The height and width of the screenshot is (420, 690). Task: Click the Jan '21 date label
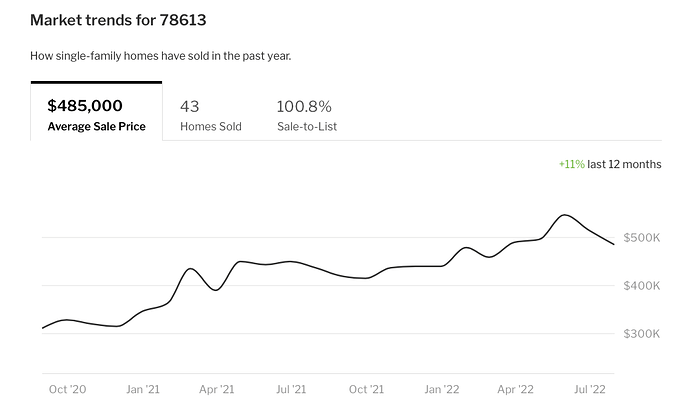144,389
